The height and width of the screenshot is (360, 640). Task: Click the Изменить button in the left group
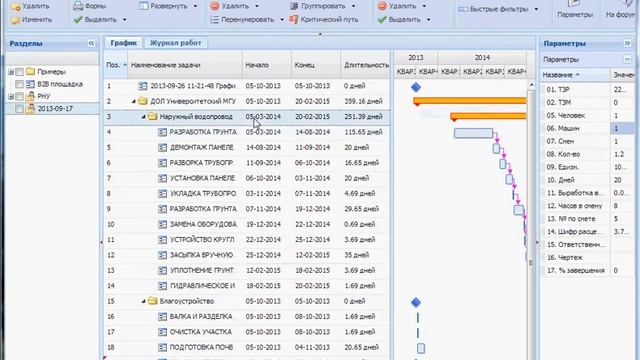(31, 20)
